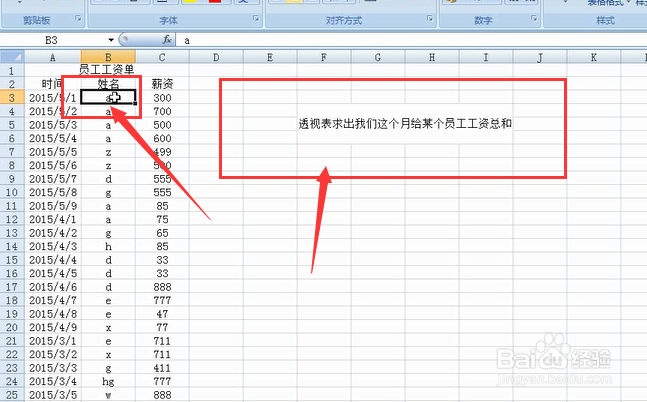Viewport: 647px width, 402px height.
Task: Open the 剪贴板 group dialog launcher
Action: tap(78, 19)
